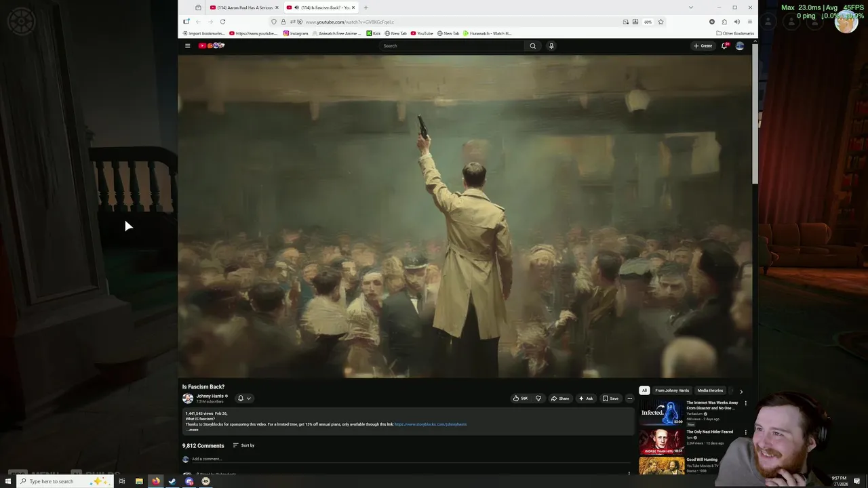868x488 pixels.
Task: Open the Sort by comments dropdown
Action: coord(243,445)
